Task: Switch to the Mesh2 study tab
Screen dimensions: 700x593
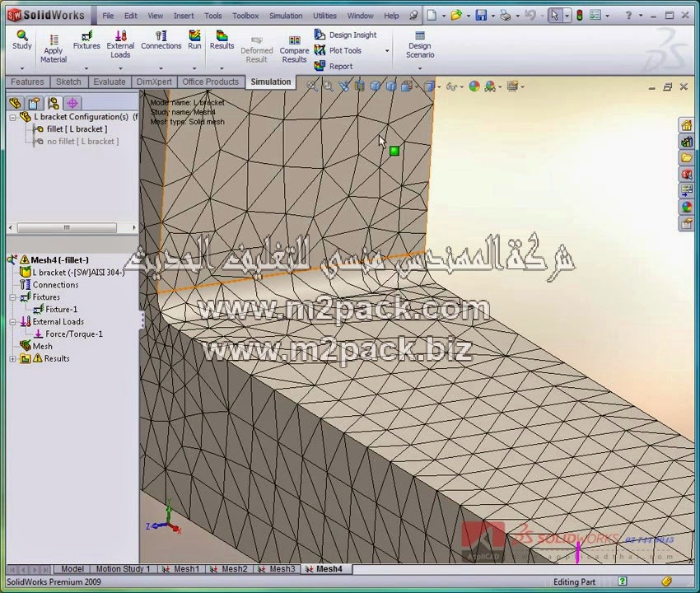Action: (230, 569)
